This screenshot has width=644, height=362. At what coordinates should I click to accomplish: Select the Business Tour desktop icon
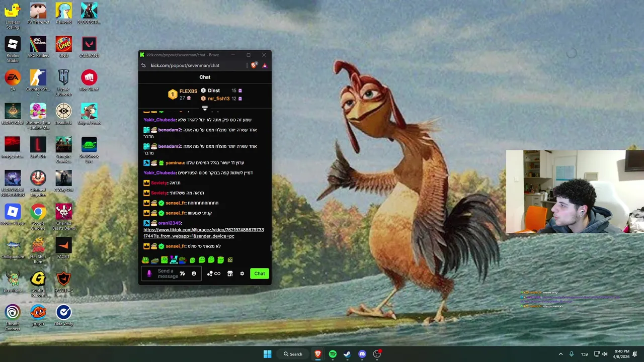coord(38,117)
